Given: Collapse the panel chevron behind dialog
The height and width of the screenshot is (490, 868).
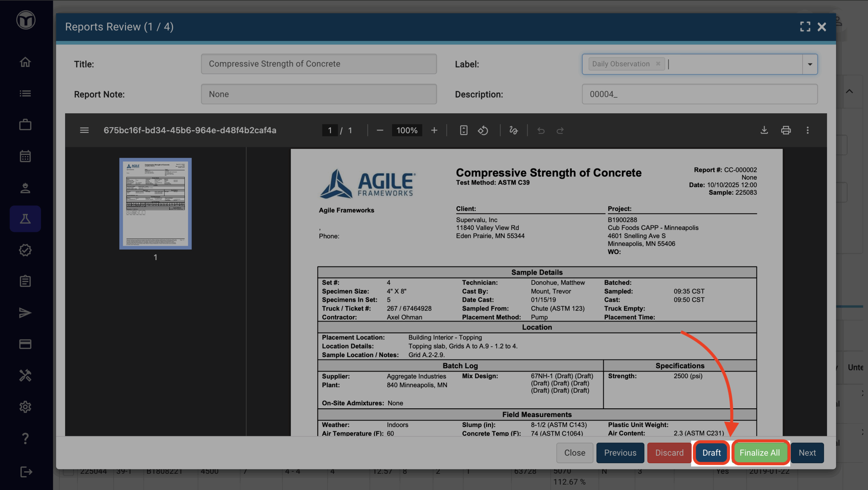Looking at the screenshot, I should tap(849, 91).
